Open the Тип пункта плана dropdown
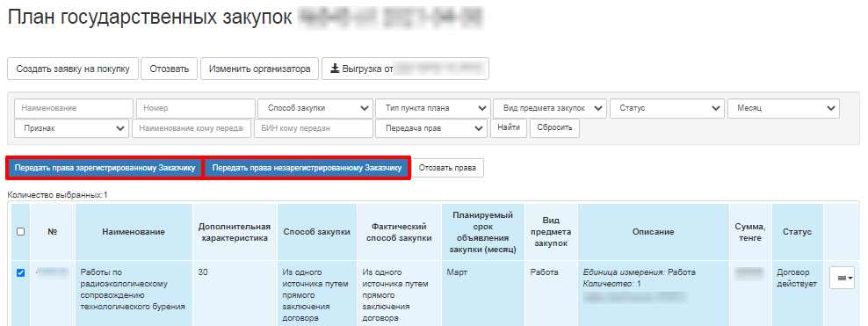Screen dimensions: 868x326 (433, 108)
